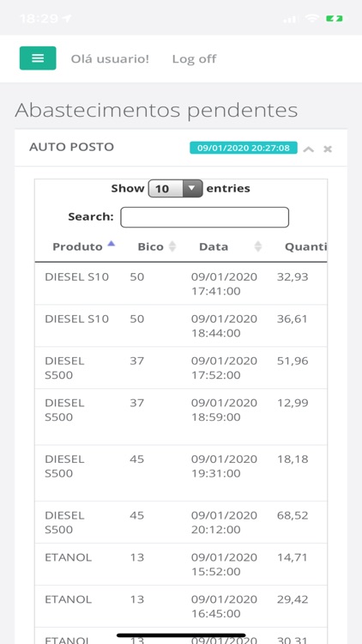Click quantity value 14,71
Screen dimensions: 362x644
pos(293,557)
